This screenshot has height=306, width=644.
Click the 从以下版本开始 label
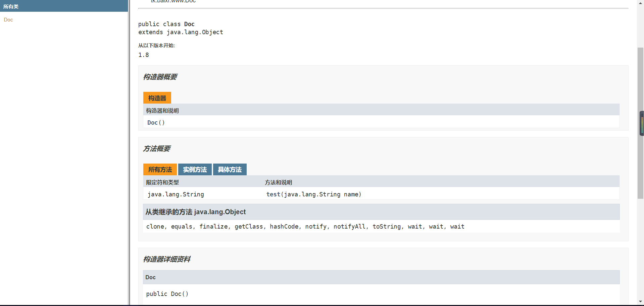coord(157,46)
